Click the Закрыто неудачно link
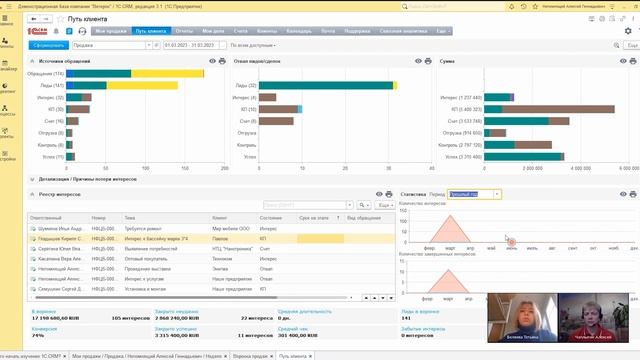The image size is (640, 360). pos(176,311)
